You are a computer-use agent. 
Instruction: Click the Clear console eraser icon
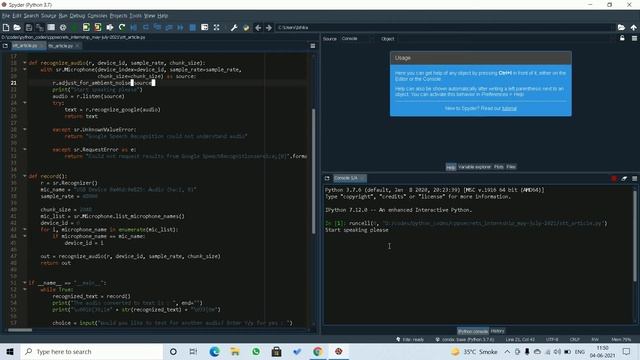click(x=624, y=178)
